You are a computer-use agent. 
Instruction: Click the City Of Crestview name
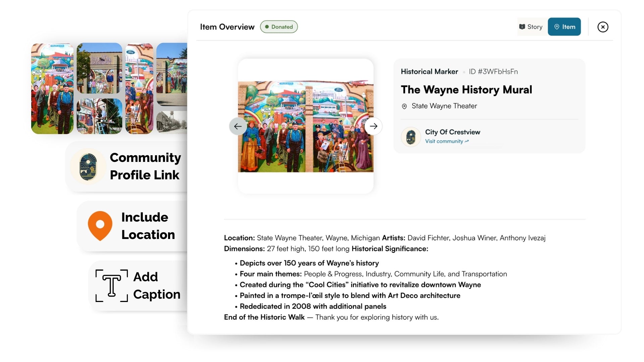(x=452, y=132)
